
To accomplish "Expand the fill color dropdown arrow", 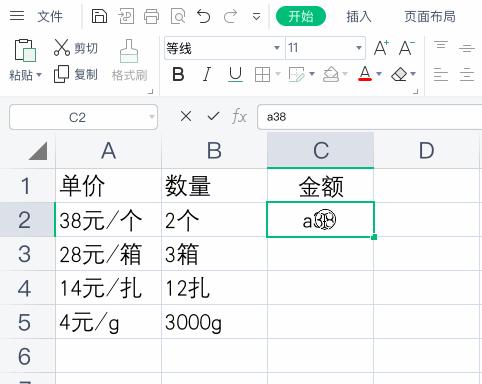I will point(345,74).
